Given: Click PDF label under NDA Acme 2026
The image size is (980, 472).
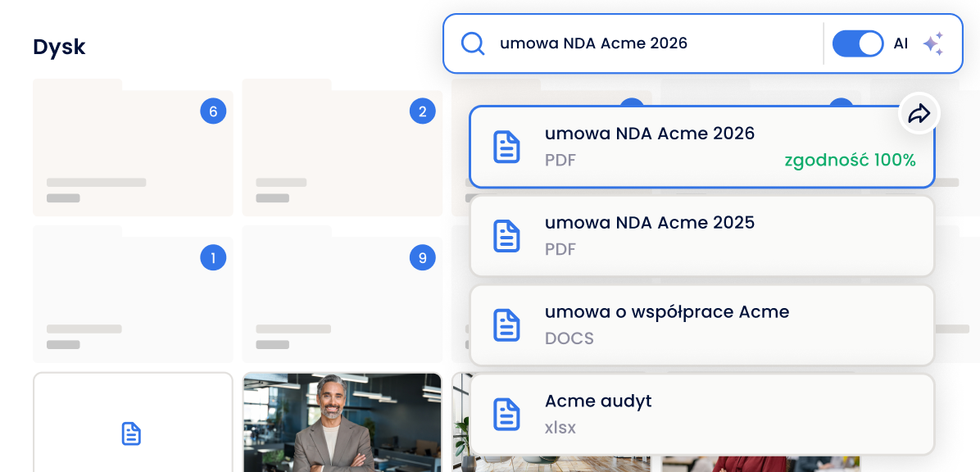Looking at the screenshot, I should point(560,161).
